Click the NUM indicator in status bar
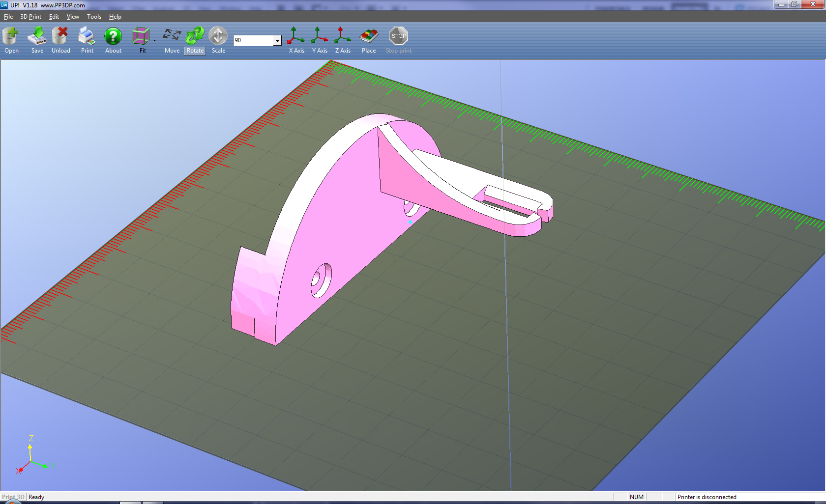Screen dimensions: 826x504 click(x=637, y=497)
